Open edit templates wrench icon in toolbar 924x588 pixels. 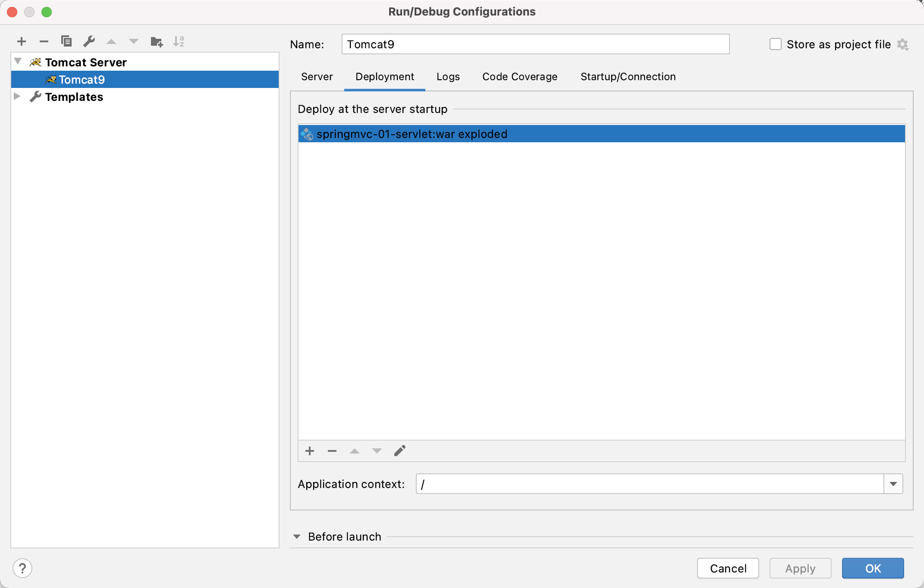coord(89,41)
